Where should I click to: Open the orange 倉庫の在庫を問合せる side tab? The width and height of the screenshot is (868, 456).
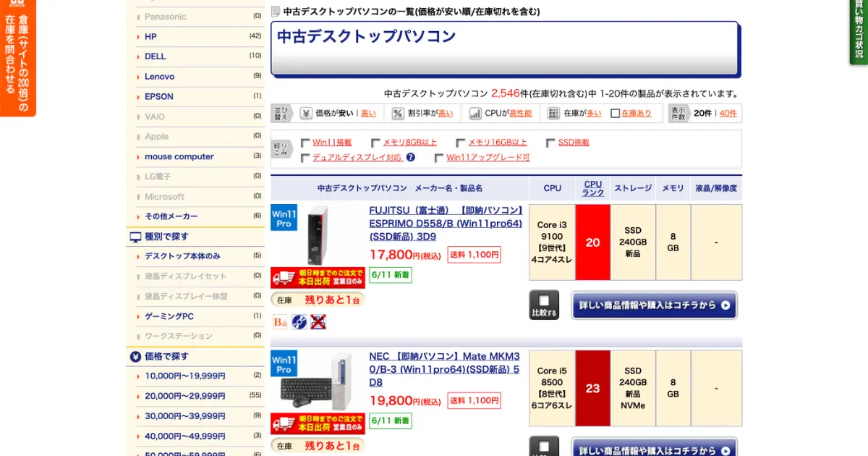tap(17, 58)
